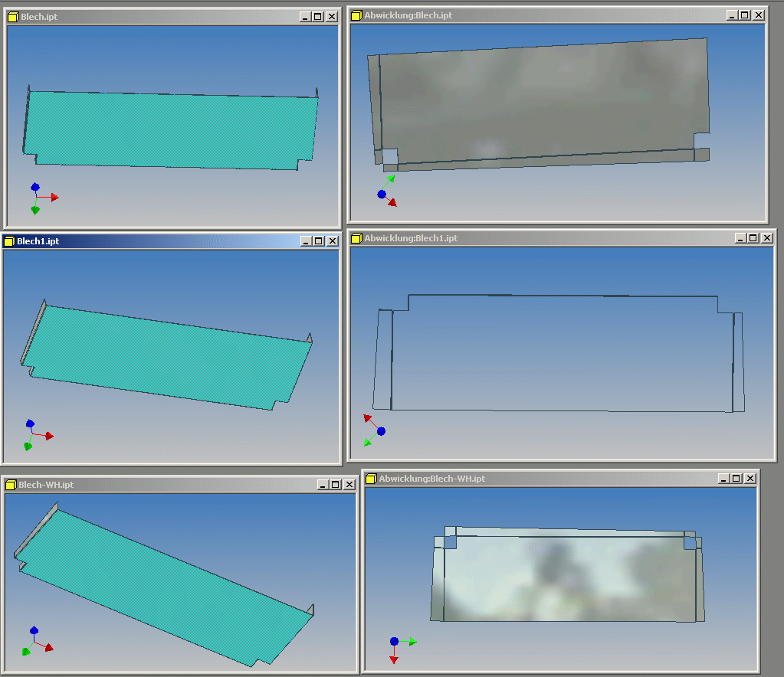Minimize the Blech-WH.ipt window
Screen dimensions: 784x677
(x=323, y=485)
